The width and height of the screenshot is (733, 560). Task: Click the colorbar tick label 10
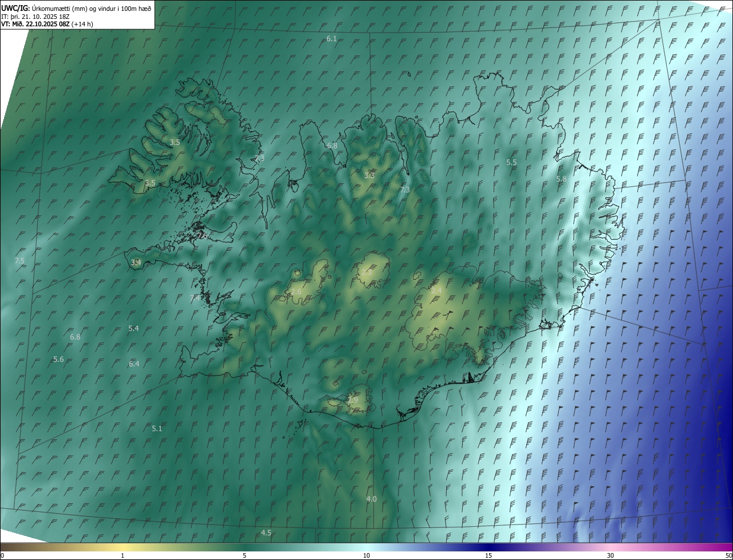click(366, 555)
